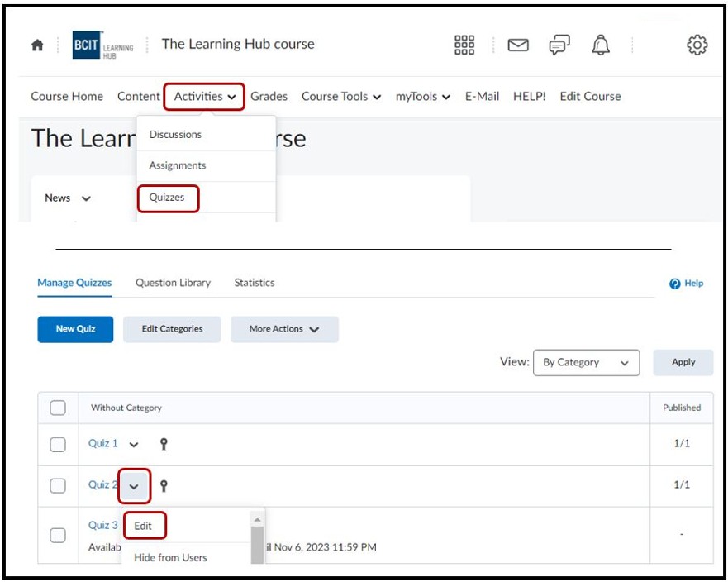The height and width of the screenshot is (582, 728).
Task: Click the key icon beside Quiz 1
Action: 164,444
